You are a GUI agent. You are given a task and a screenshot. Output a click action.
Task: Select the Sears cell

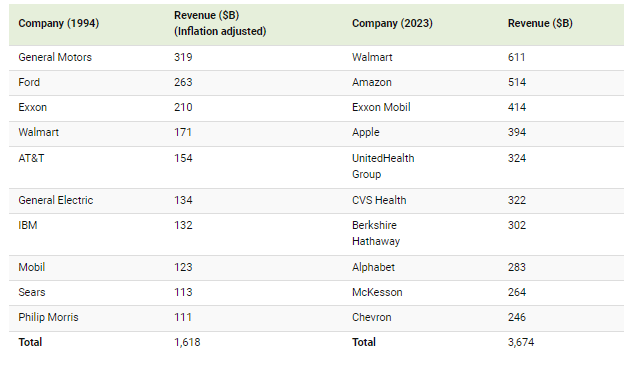(32, 292)
